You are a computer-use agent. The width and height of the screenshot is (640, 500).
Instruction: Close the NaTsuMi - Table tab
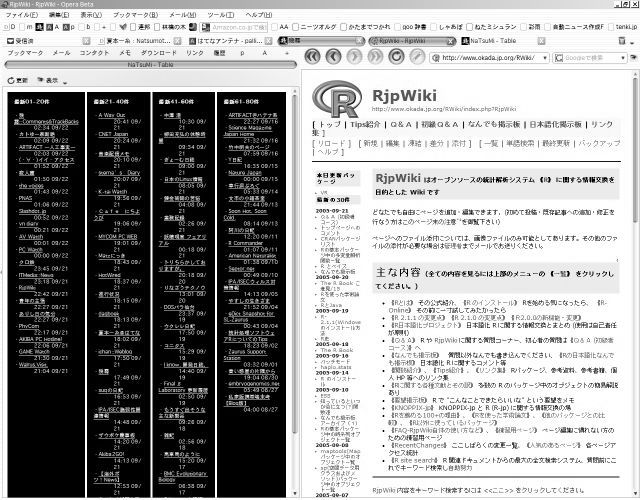541,41
